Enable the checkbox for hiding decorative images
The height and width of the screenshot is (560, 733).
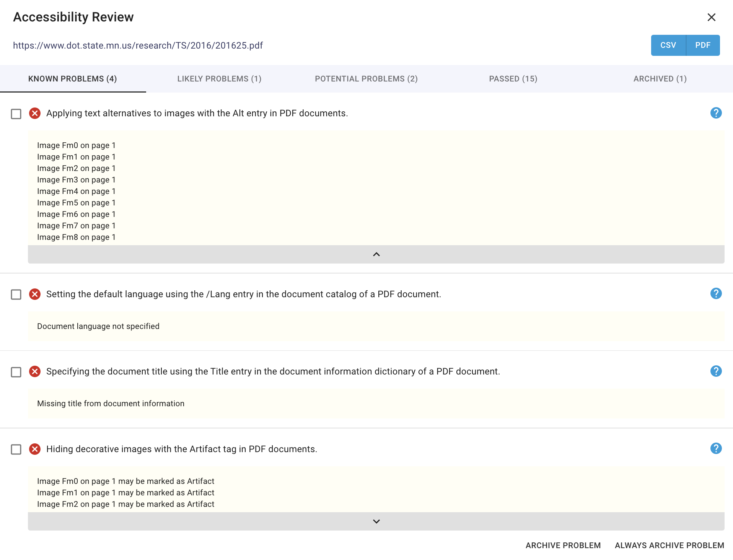pos(16,449)
